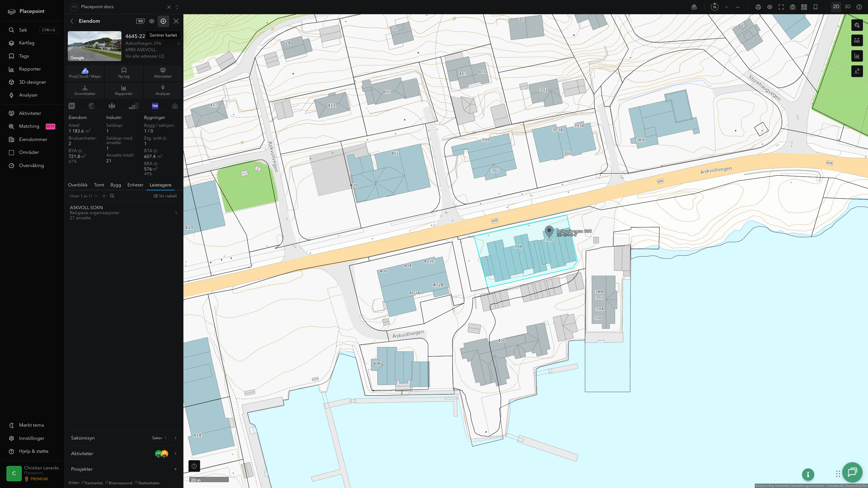Open Analyser quick action in property panel
The width and height of the screenshot is (868, 488).
(163, 90)
